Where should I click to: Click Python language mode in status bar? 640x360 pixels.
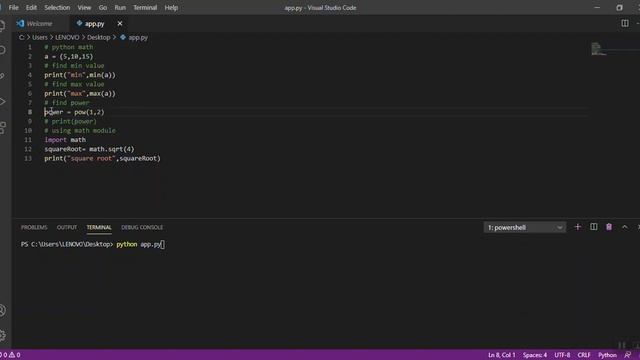pyautogui.click(x=607, y=355)
